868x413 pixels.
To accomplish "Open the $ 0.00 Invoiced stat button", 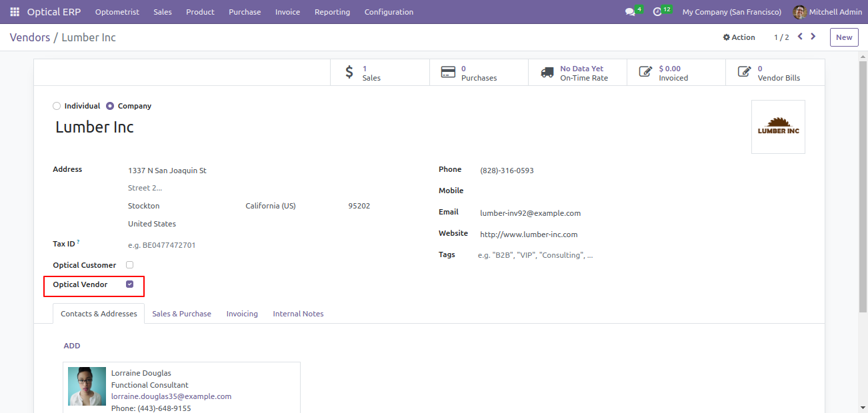I will coord(676,73).
